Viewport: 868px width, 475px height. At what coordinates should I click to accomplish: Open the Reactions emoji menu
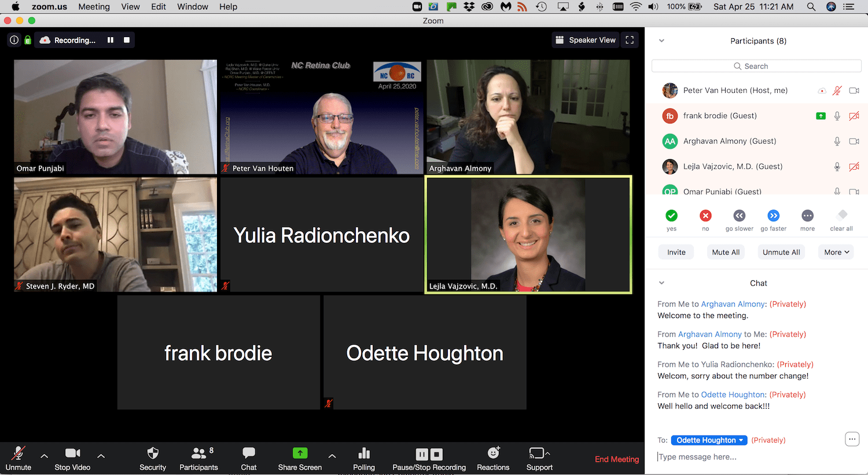point(493,453)
